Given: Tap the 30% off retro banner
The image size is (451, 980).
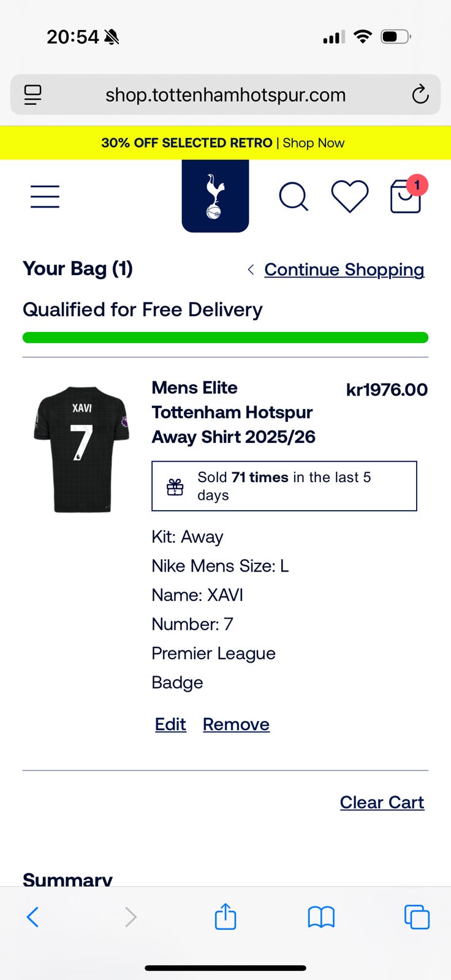Looking at the screenshot, I should (x=223, y=143).
